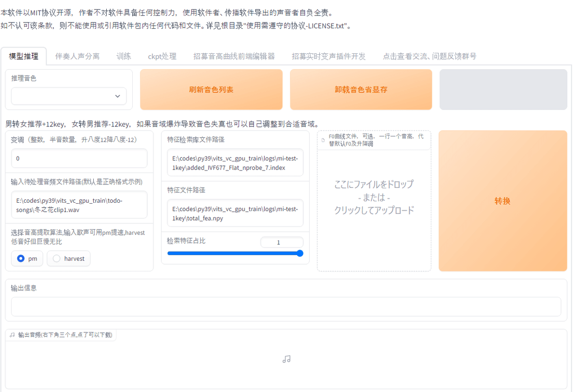Click the 卸载音色省显存 button

pyautogui.click(x=361, y=89)
